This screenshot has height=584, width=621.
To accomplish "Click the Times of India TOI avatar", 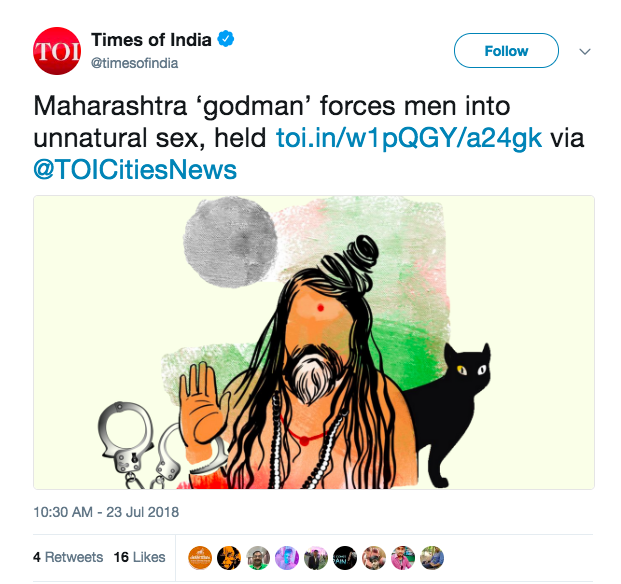I will click(x=56, y=51).
